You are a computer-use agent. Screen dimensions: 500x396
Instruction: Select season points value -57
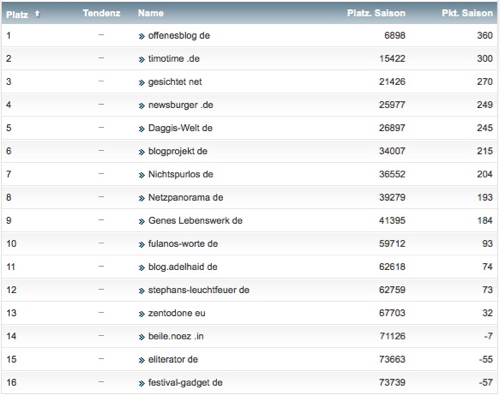click(486, 382)
